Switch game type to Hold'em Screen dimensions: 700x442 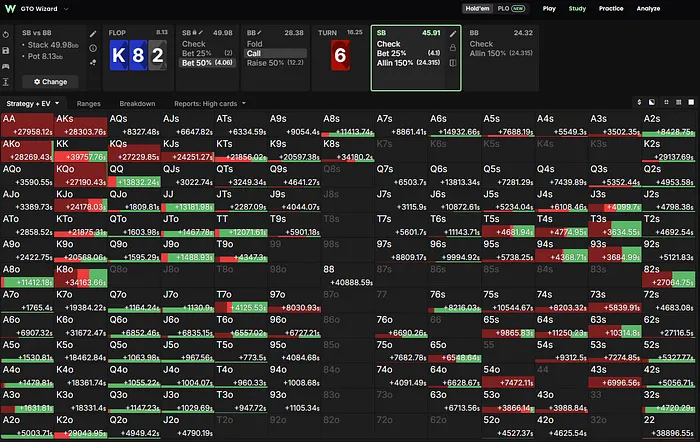[x=477, y=8]
